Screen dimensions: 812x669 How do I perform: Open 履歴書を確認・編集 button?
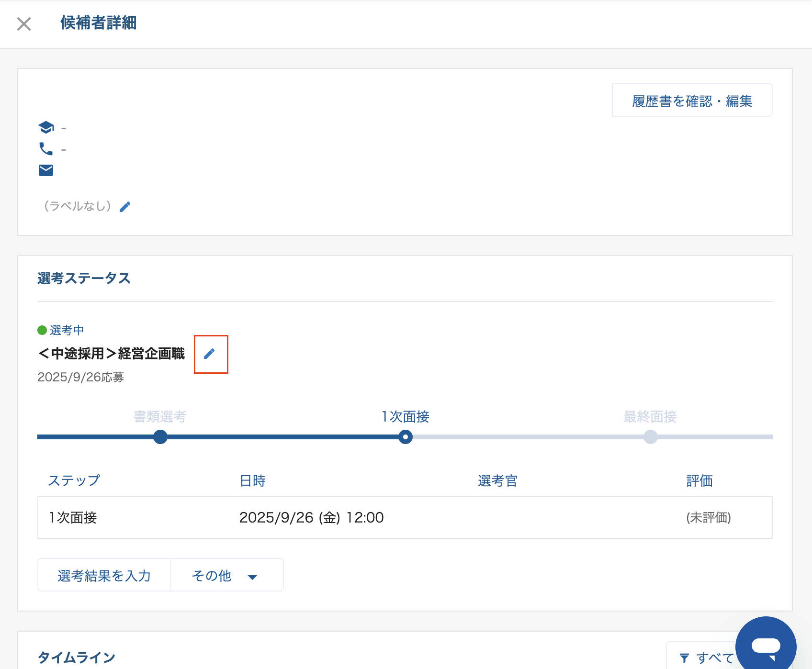click(x=692, y=100)
